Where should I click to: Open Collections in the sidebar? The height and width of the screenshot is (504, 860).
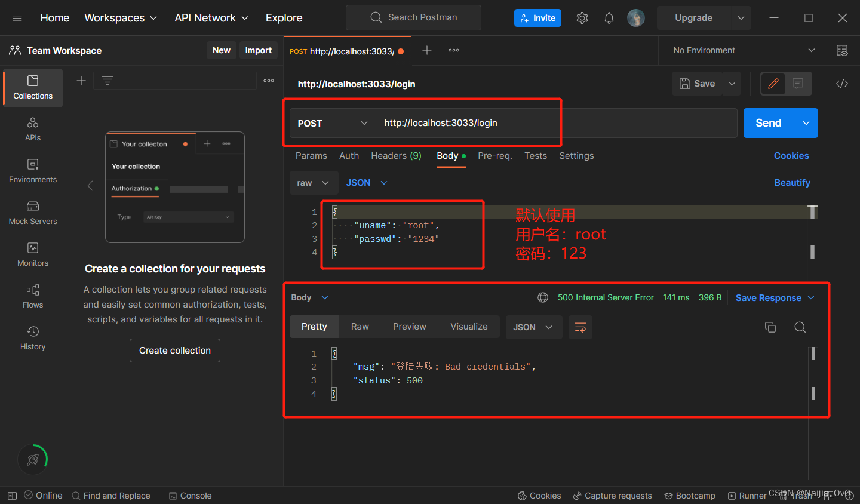pyautogui.click(x=33, y=88)
